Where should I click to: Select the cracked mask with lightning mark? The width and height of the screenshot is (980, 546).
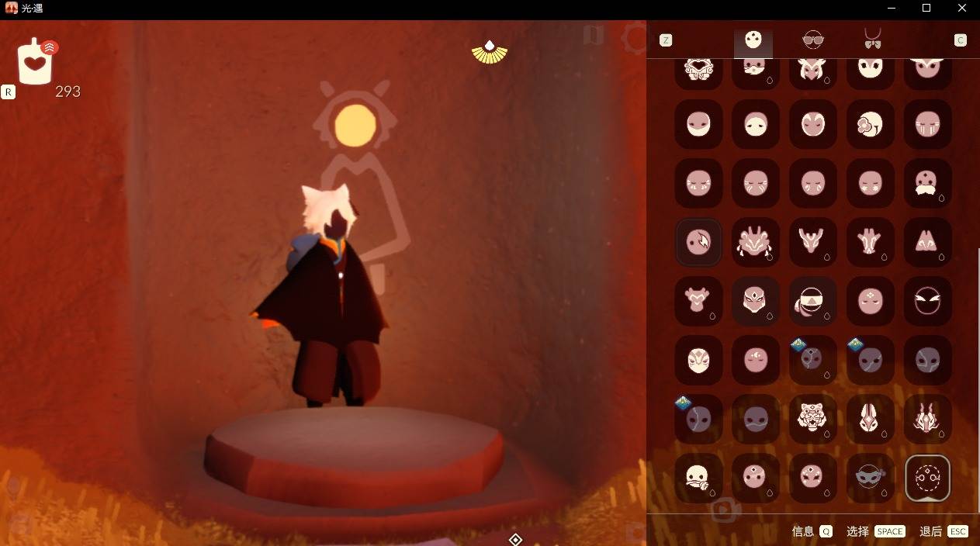tap(698, 242)
